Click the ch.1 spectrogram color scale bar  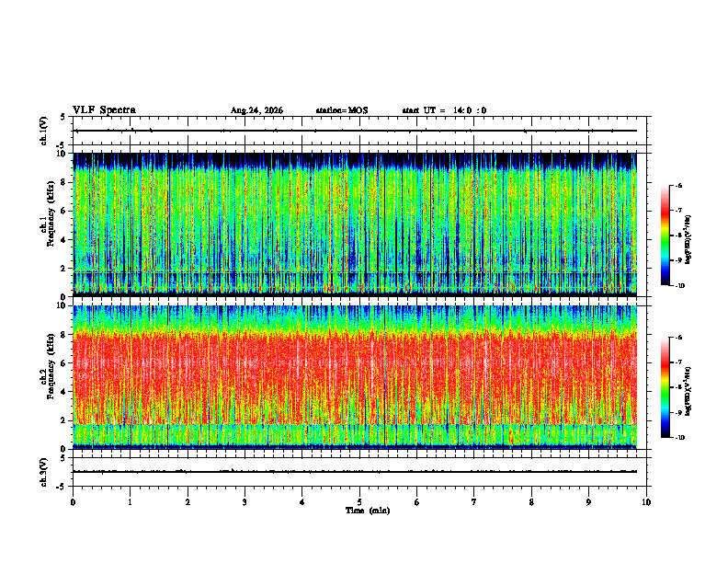(x=665, y=236)
